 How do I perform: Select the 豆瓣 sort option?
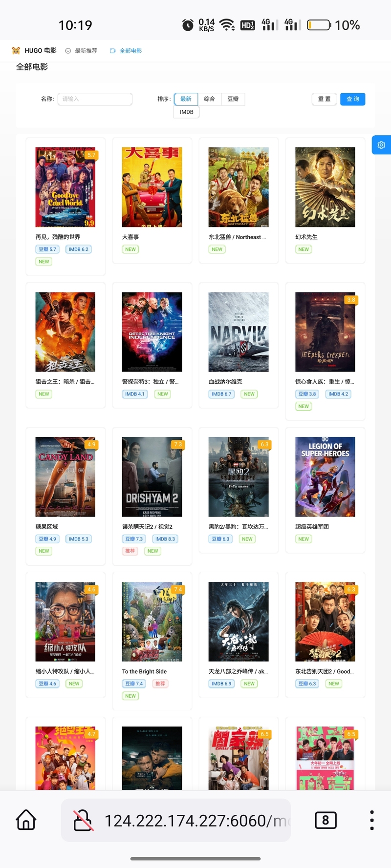coord(233,99)
